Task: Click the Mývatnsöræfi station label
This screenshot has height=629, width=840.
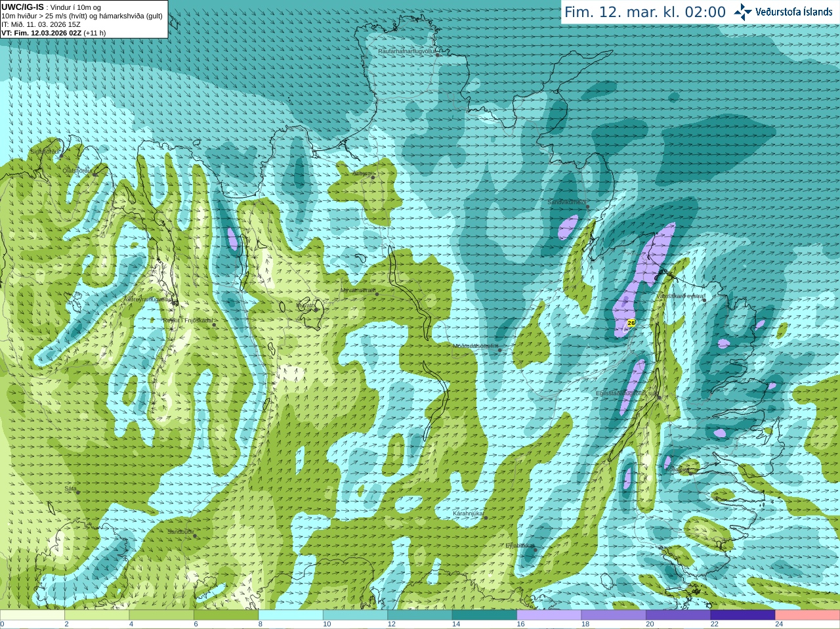Action: pos(358,290)
